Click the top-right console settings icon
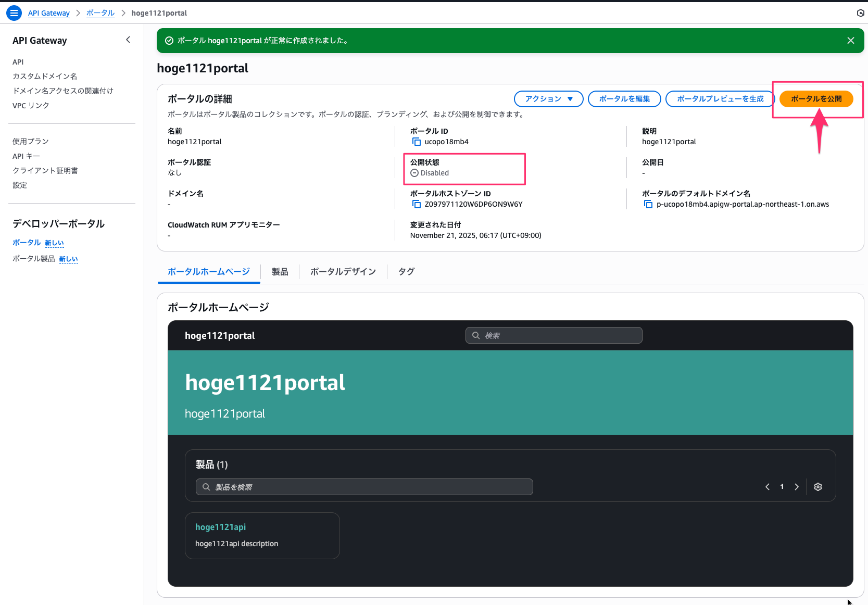The image size is (868, 605). (x=860, y=13)
